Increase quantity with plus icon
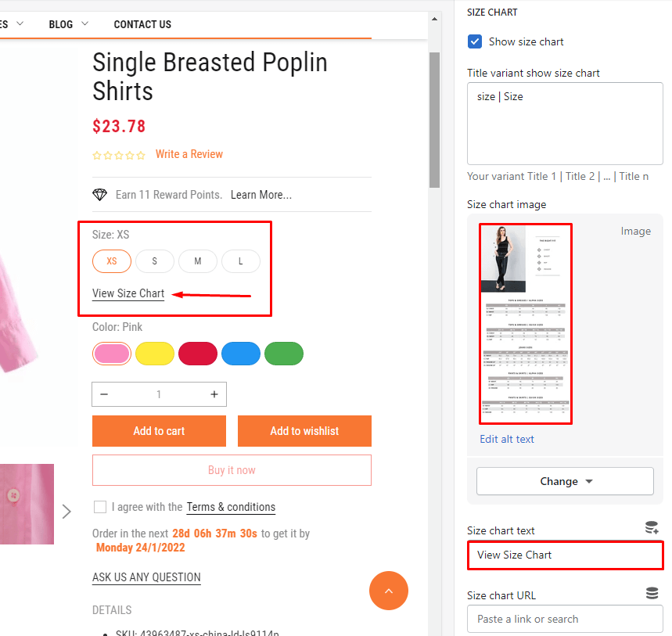 pos(214,394)
